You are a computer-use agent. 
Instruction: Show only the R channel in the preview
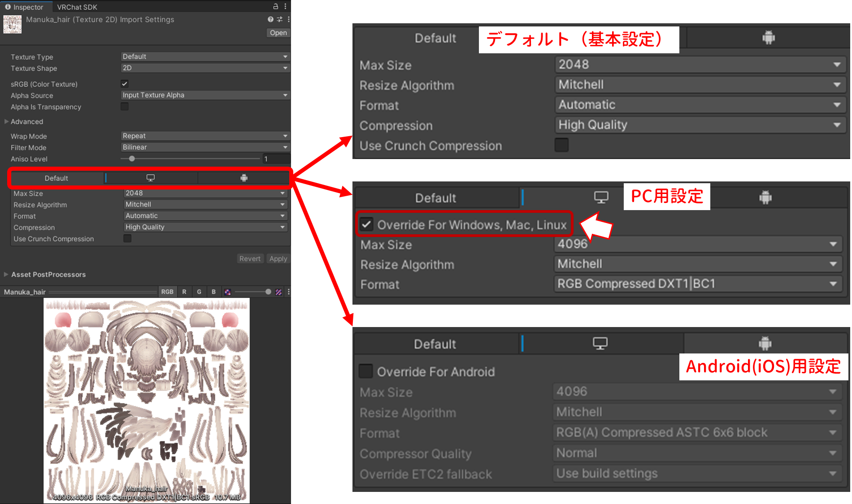(184, 292)
